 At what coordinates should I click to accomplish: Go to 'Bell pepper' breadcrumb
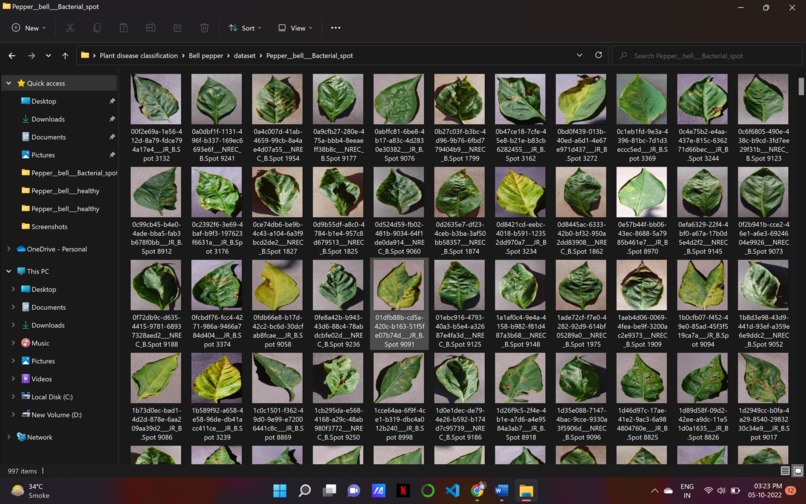206,56
